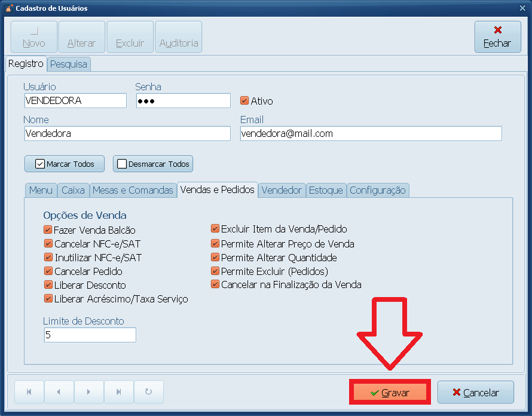
Task: Save changes with the Gravar button
Action: coord(390,393)
